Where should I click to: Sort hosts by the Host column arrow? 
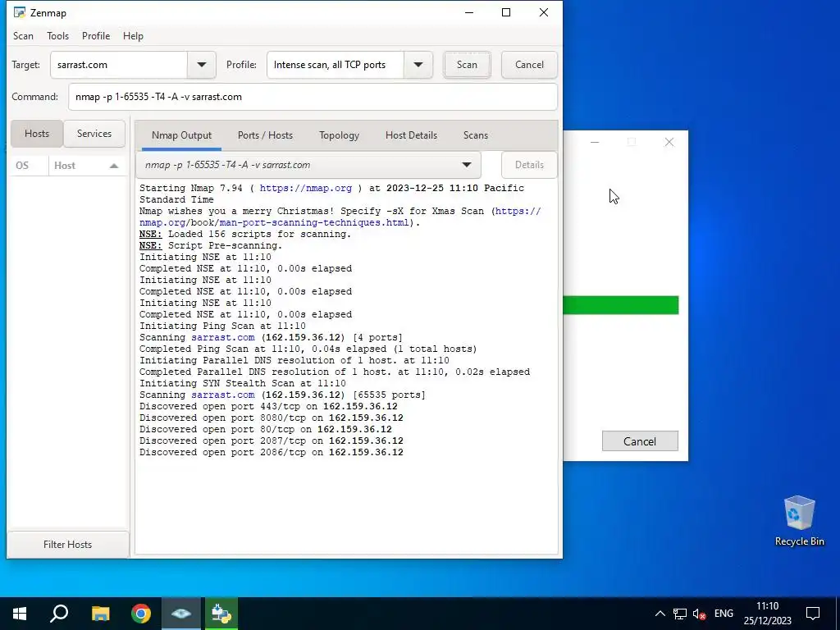(113, 166)
